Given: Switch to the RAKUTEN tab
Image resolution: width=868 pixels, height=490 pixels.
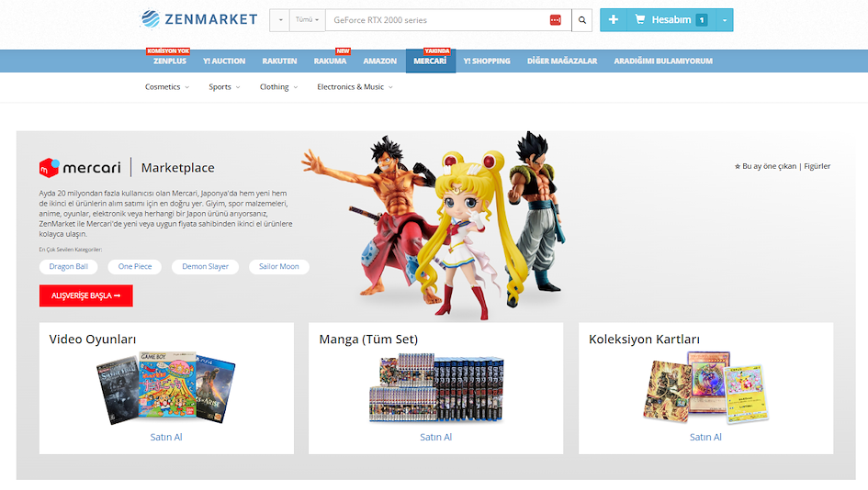Looking at the screenshot, I should pos(279,61).
